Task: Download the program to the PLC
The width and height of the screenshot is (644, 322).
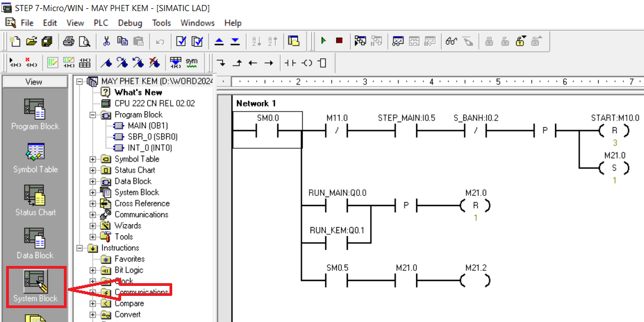Action: pos(236,41)
